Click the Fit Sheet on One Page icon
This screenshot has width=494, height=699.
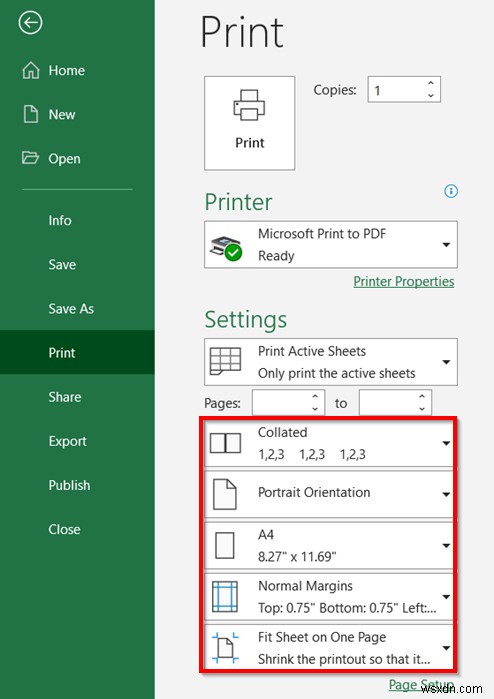point(225,648)
